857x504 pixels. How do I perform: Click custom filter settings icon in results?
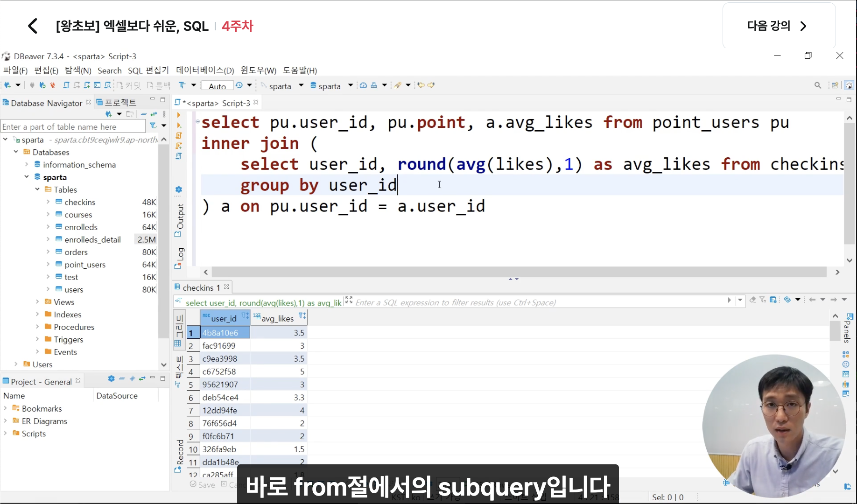pos(773,300)
